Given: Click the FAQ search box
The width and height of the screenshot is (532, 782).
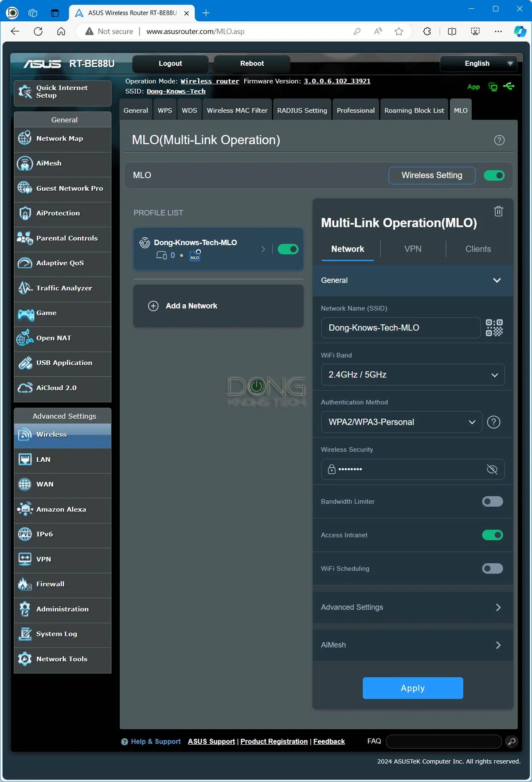Looking at the screenshot, I should point(444,741).
